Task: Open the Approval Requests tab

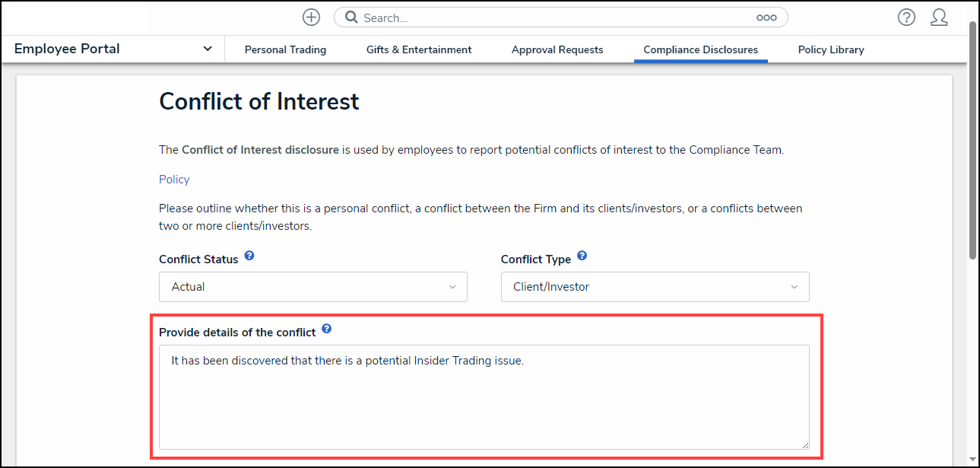Action: point(557,49)
